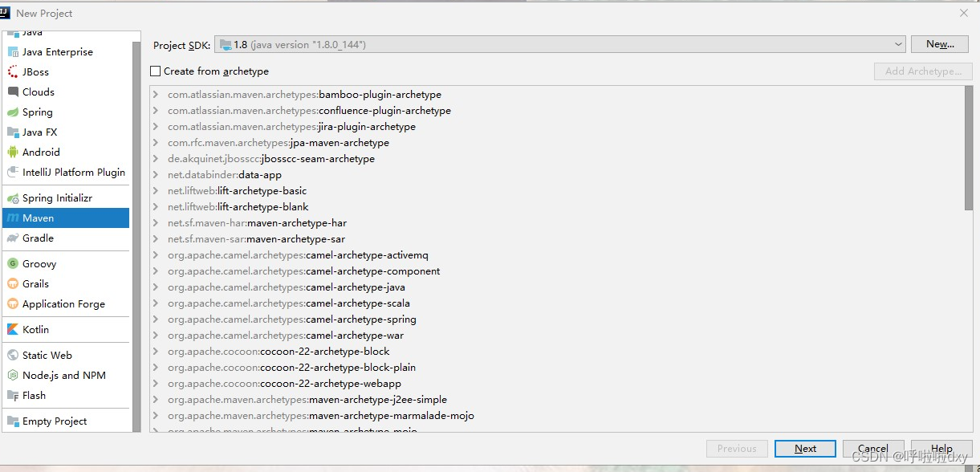Click the New... SDK button
980x472 pixels.
pos(940,44)
